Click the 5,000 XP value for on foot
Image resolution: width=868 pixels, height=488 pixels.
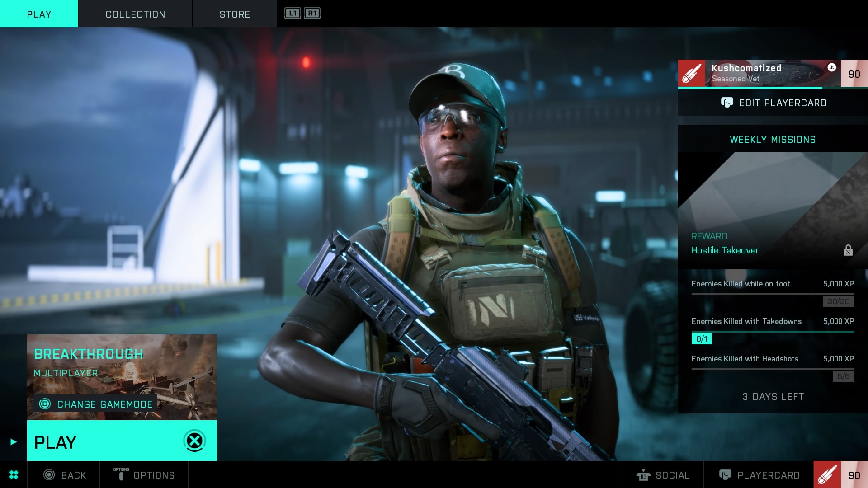[x=839, y=284]
